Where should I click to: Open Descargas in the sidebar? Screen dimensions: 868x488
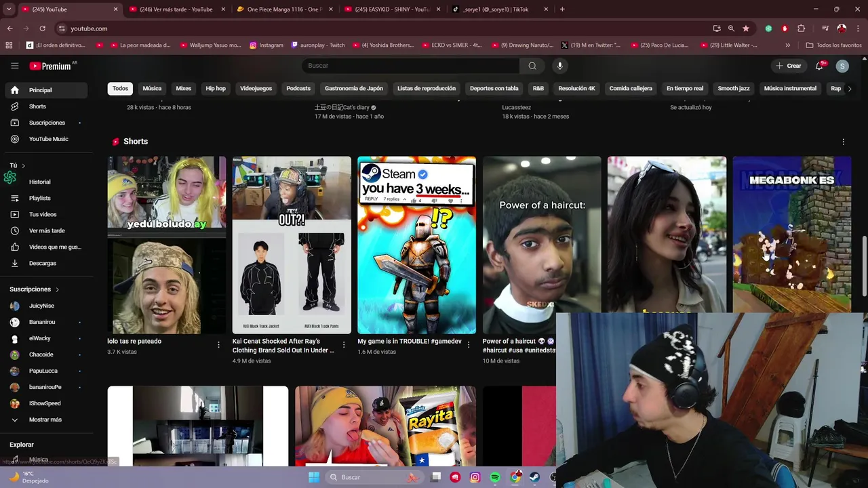coord(44,263)
